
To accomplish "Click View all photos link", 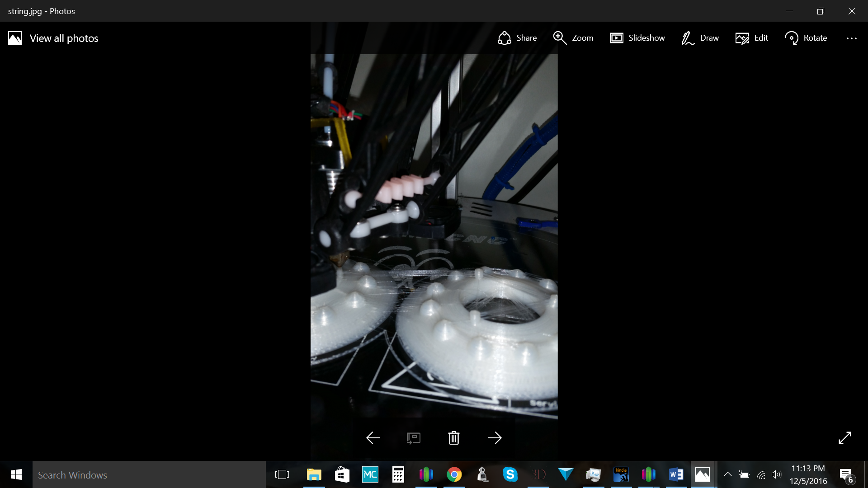I will [53, 38].
